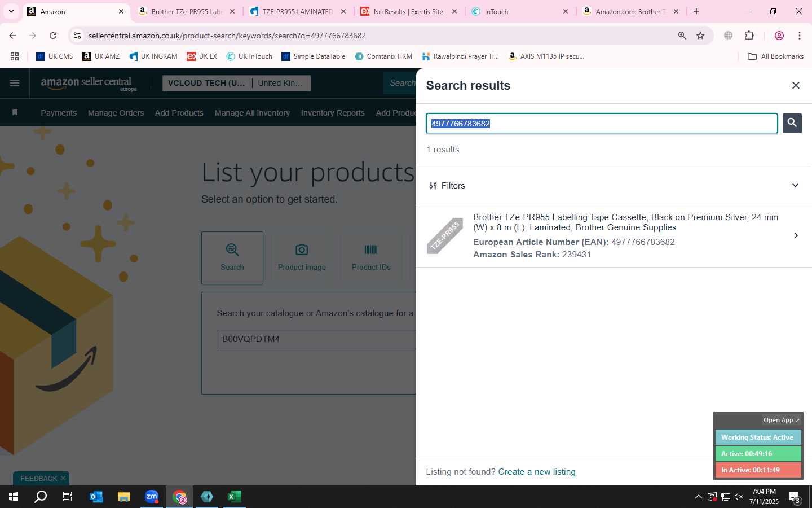Open the apps grid in bookmarks bar
812x508 pixels.
(x=15, y=56)
